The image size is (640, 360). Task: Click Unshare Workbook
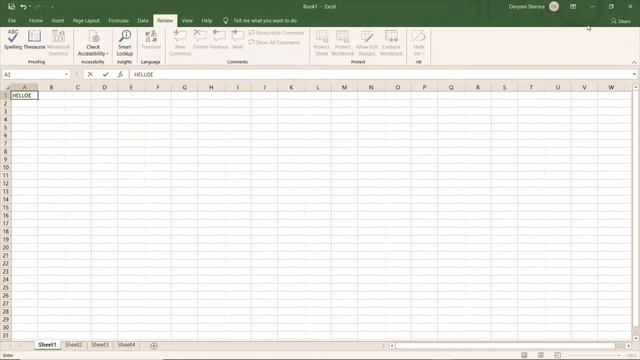(391, 42)
